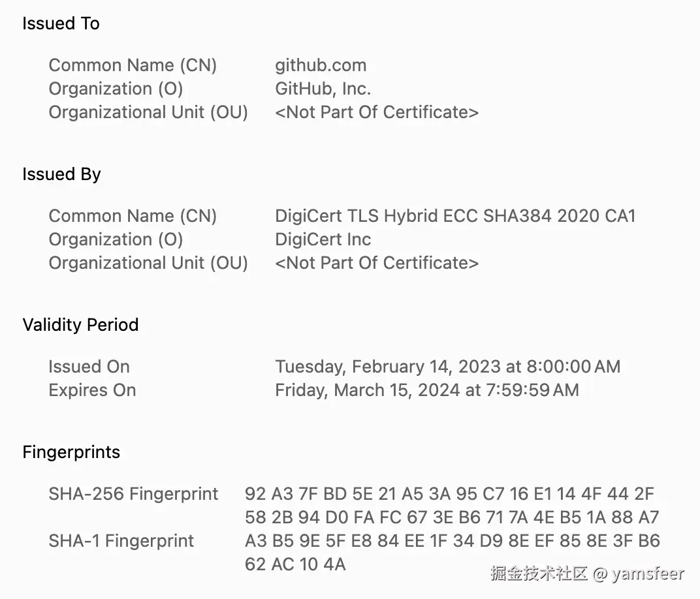Select the SHA-1 Fingerprint label
Screen dimensions: 700x599
(x=121, y=541)
